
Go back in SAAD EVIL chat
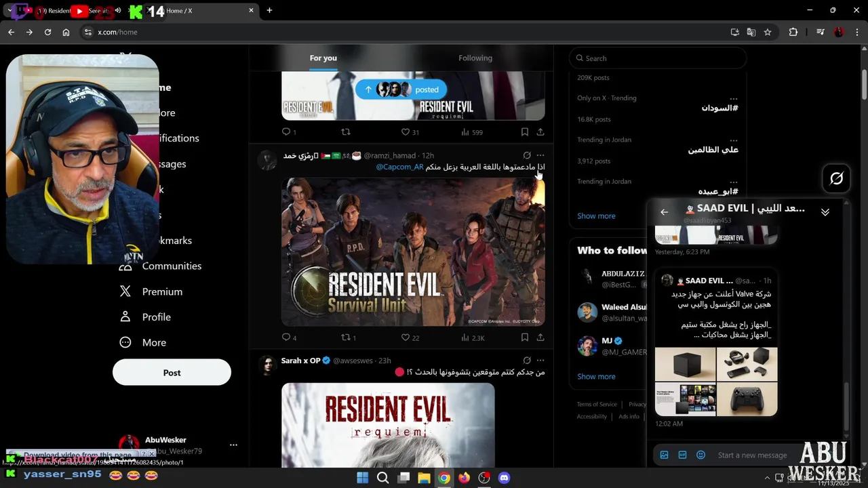point(665,212)
